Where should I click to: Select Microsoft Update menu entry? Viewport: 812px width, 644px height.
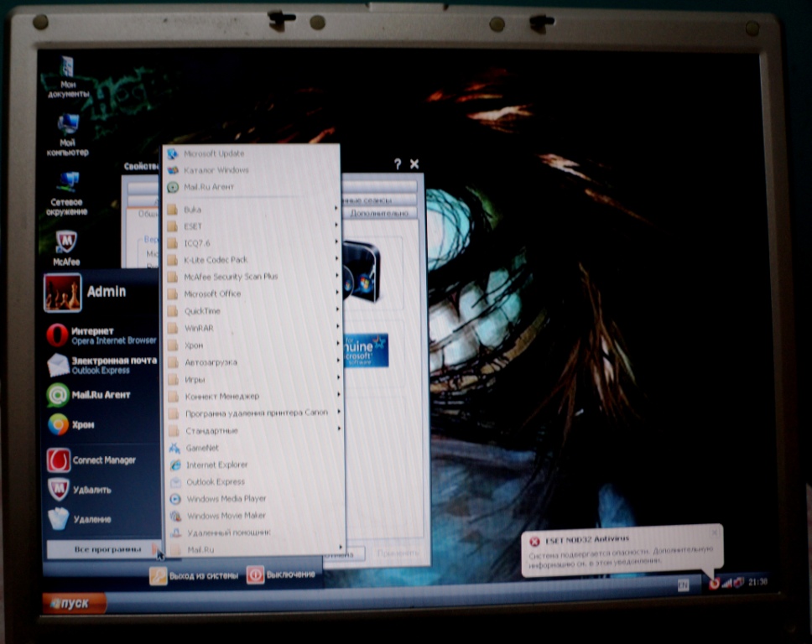pyautogui.click(x=213, y=153)
